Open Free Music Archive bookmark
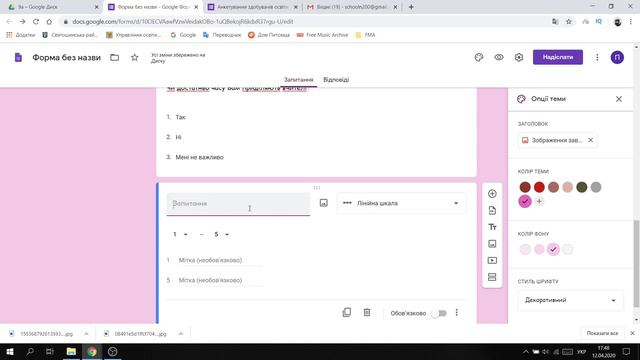The width and height of the screenshot is (640, 360). (322, 35)
